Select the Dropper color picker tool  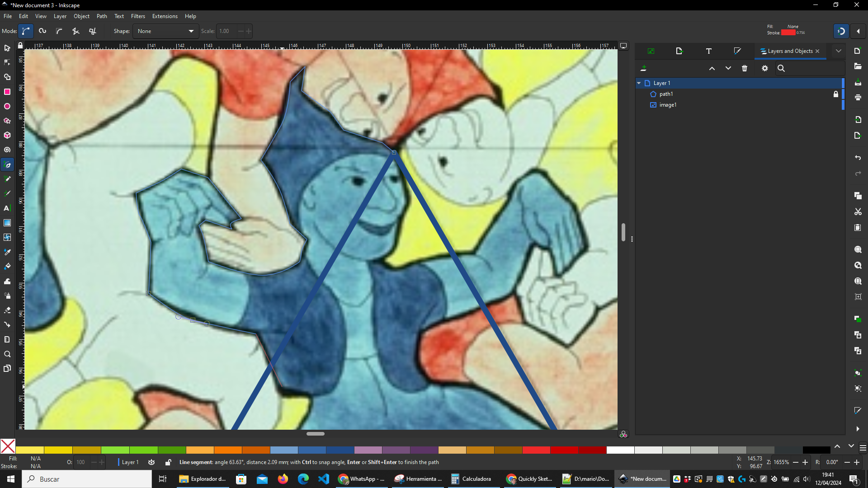click(7, 252)
